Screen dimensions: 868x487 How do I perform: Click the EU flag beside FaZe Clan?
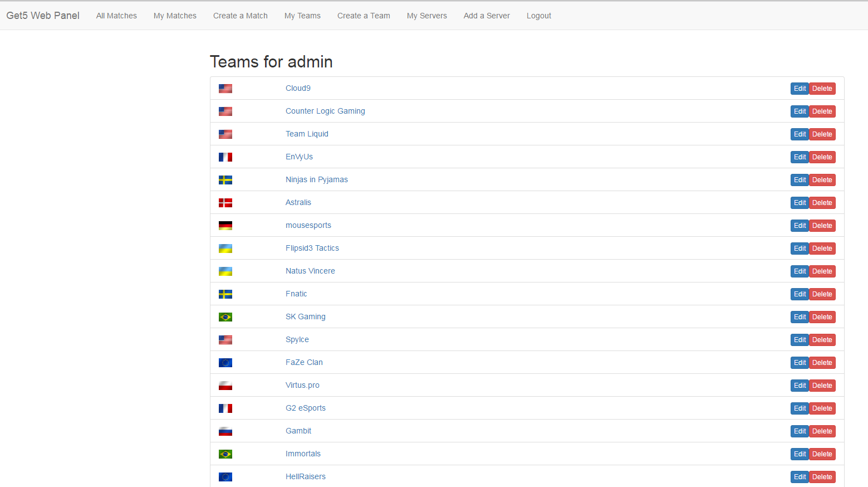[x=225, y=363]
